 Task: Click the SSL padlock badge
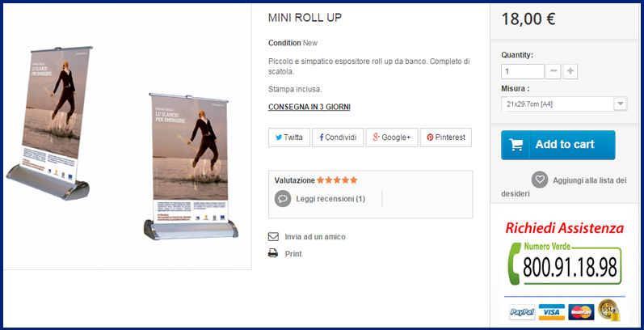click(x=608, y=311)
